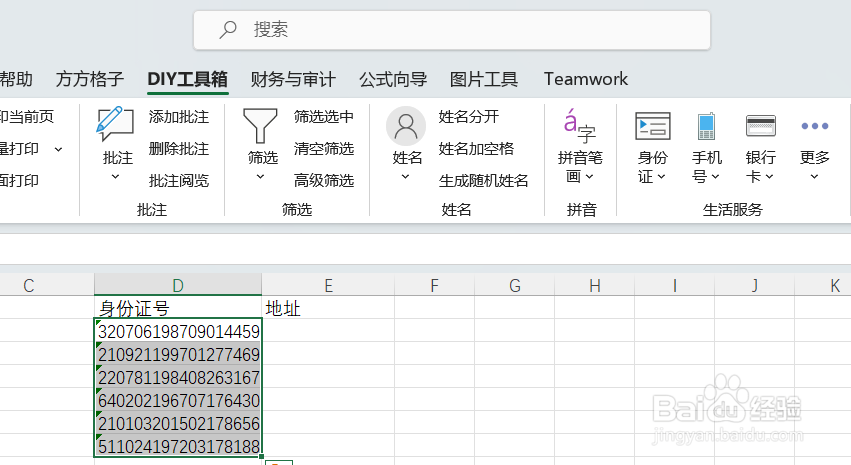Open the 财务与审计 tab
This screenshot has height=465, width=851.
293,79
